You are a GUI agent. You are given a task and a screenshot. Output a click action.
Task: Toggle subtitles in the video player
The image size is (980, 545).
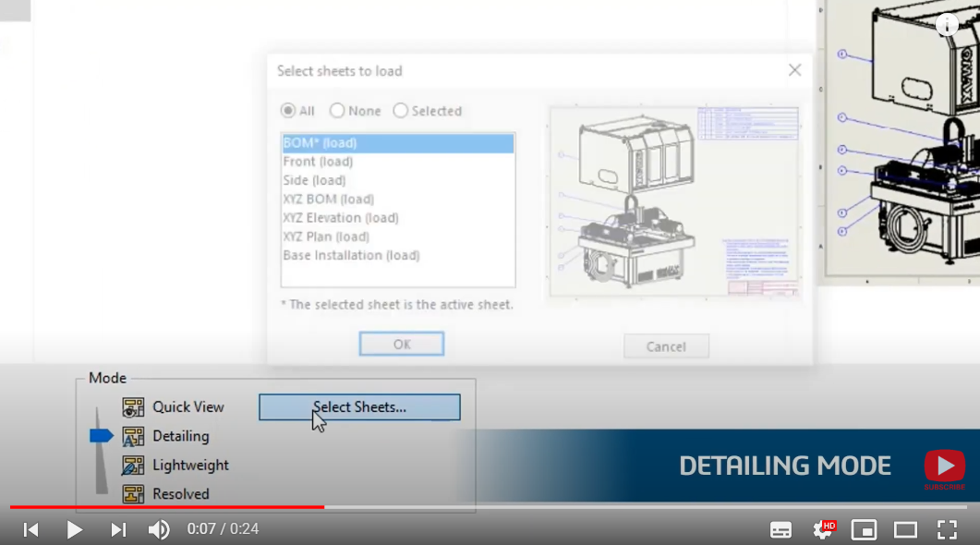pos(780,529)
